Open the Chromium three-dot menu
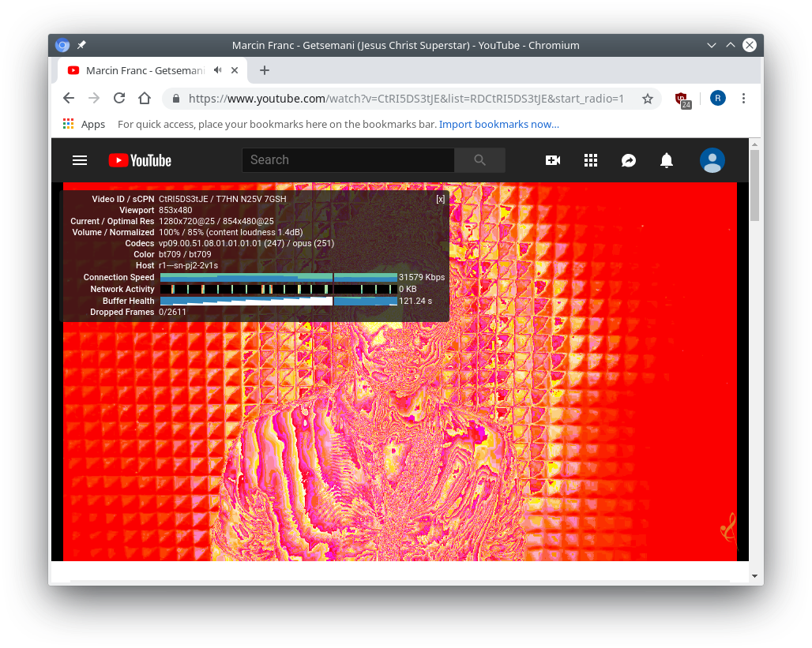The height and width of the screenshot is (648, 812). pos(743,99)
